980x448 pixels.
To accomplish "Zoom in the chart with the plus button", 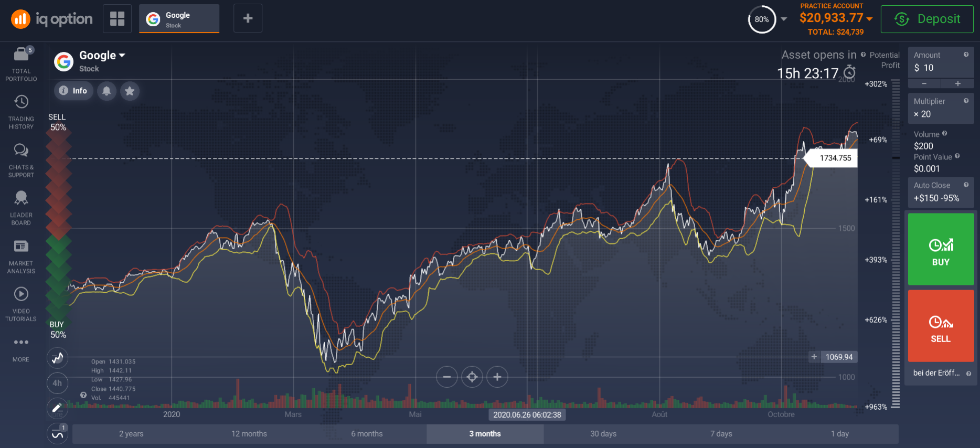I will (497, 377).
